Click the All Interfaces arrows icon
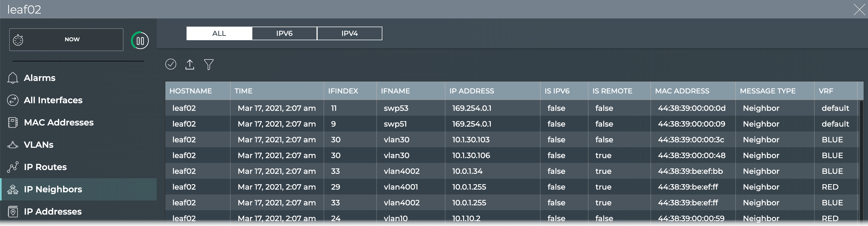868x226 pixels. coord(13,100)
